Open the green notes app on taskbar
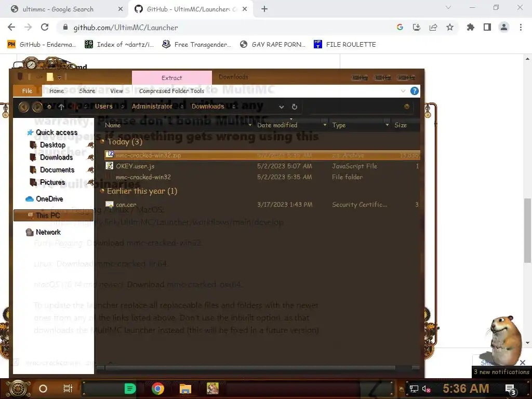Screen dimensions: 532x399 (x=130, y=389)
